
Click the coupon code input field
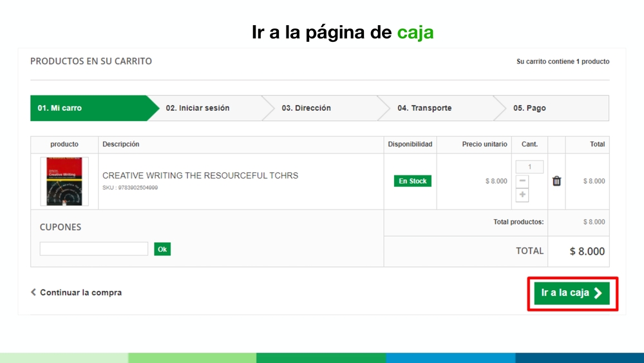point(93,249)
